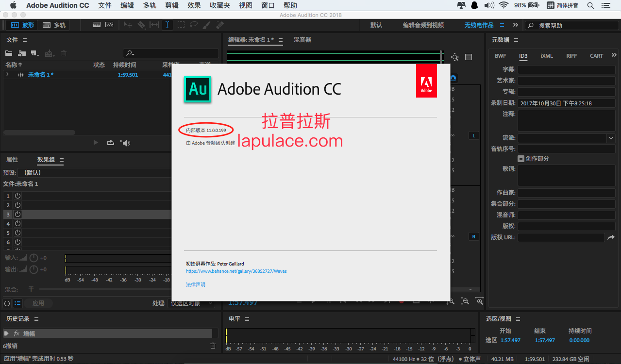Switch to the 混音器 tab

coord(302,40)
